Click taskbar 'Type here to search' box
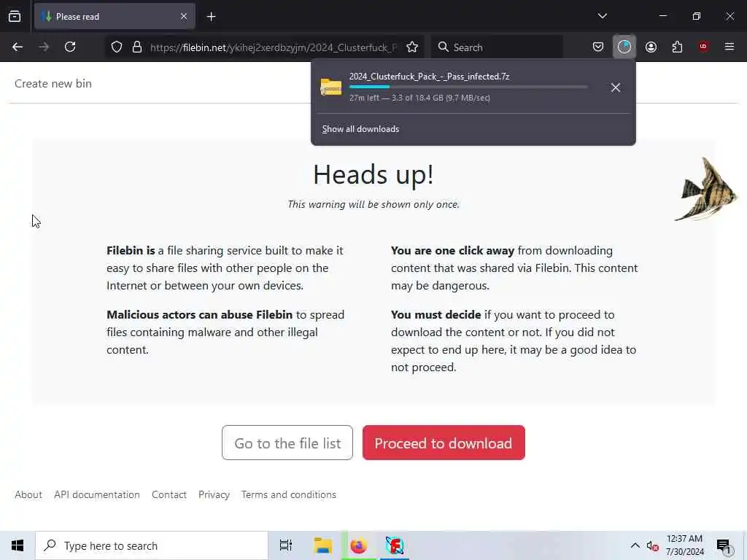The image size is (747, 560). click(152, 545)
